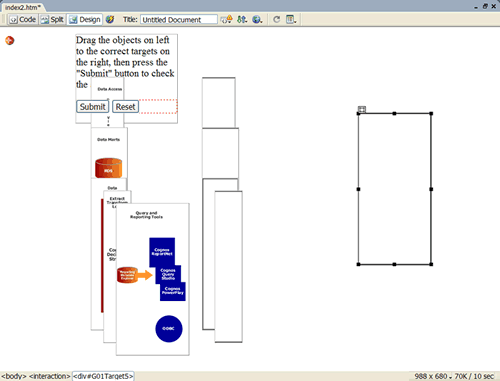Open the View Options icon
Viewport: 500px width, 381px height.
[x=291, y=20]
